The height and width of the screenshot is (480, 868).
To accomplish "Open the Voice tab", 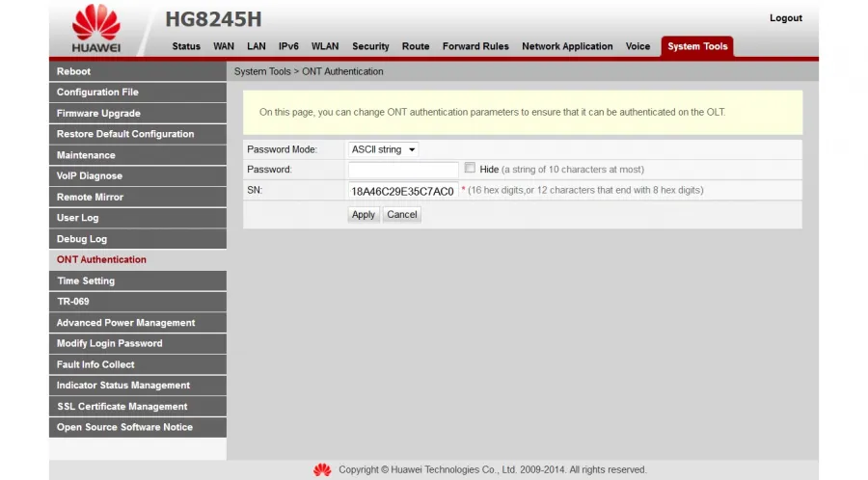I will tap(637, 46).
